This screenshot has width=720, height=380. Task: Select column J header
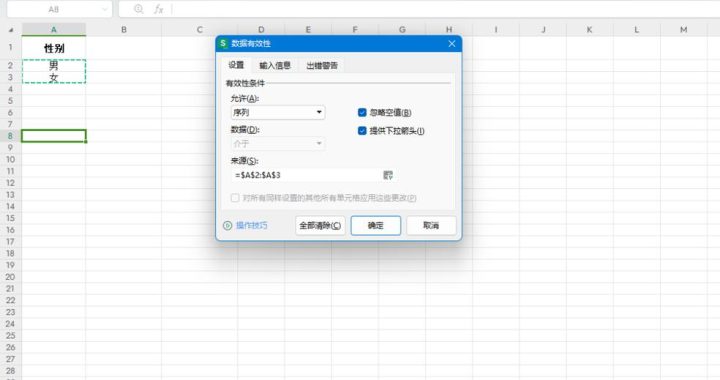coord(543,30)
